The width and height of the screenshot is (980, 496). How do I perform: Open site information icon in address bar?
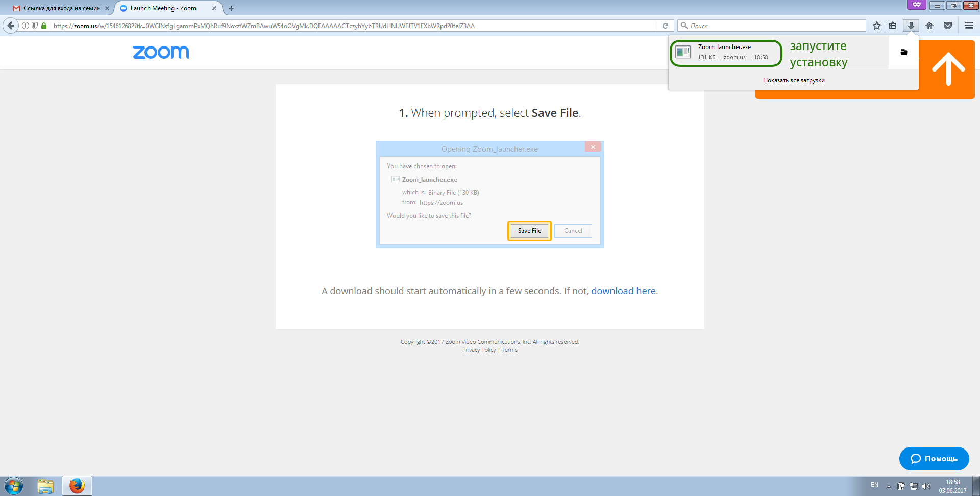pyautogui.click(x=26, y=26)
